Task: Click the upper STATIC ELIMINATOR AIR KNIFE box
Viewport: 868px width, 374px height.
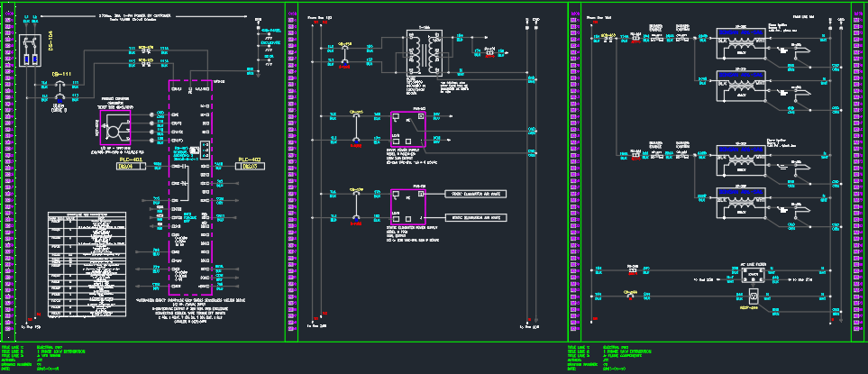Action: 476,194
